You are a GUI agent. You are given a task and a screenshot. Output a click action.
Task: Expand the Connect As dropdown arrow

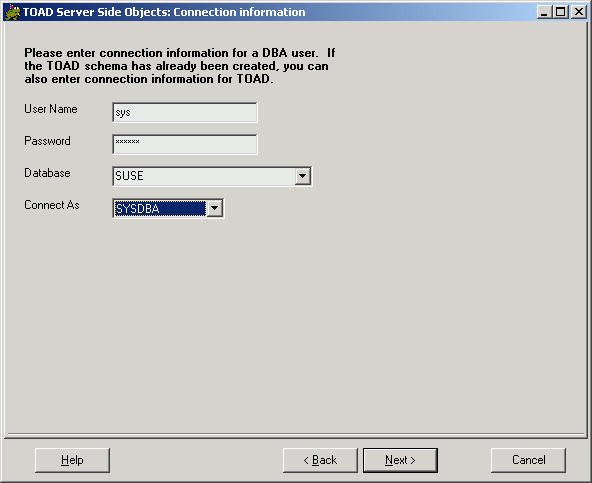[214, 208]
